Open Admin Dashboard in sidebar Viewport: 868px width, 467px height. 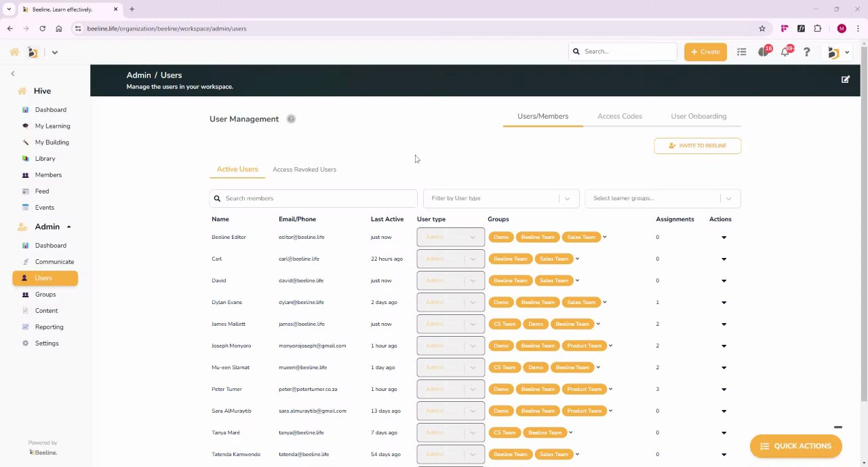[x=50, y=246]
